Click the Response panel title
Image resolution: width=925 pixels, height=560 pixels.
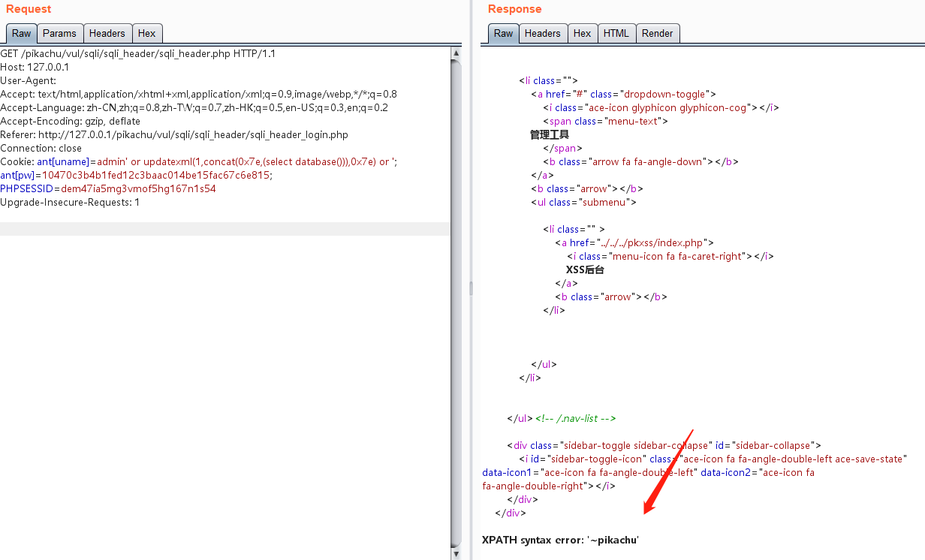click(x=514, y=9)
